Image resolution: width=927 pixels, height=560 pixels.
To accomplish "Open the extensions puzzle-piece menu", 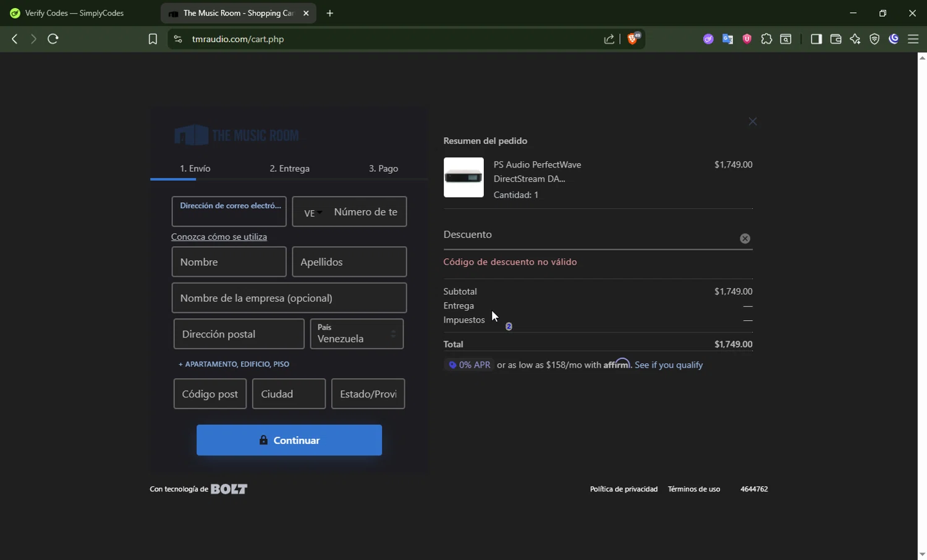I will click(766, 39).
